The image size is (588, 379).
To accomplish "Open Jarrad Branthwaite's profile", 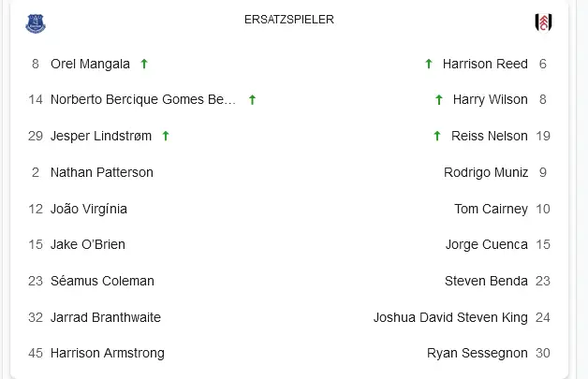I will click(x=105, y=317).
